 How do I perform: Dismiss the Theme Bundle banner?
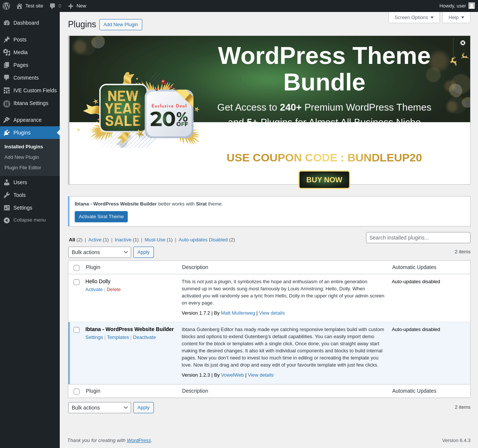point(463,43)
